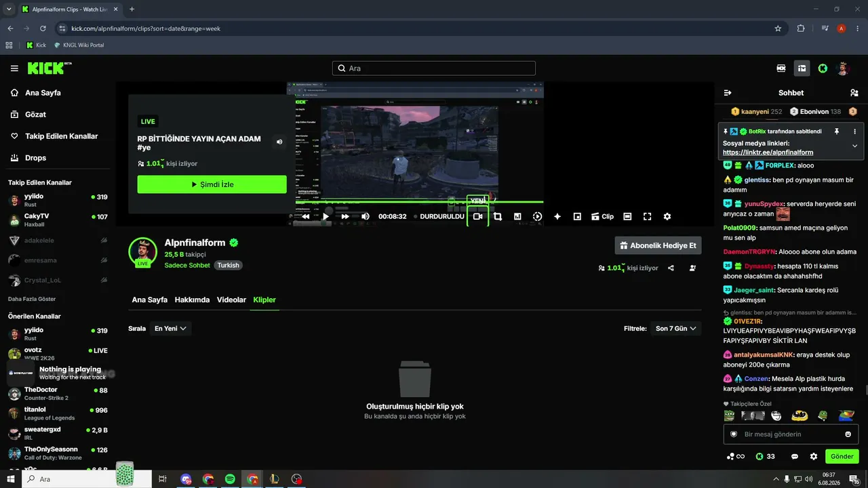Send chat message with Gönder
This screenshot has width=868, height=488.
pos(842,456)
